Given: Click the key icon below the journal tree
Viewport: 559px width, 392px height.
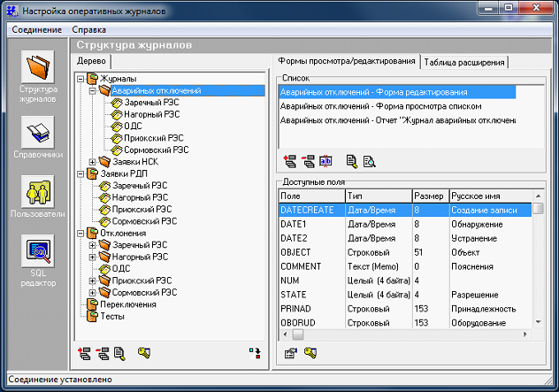Looking at the screenshot, I should [x=143, y=354].
